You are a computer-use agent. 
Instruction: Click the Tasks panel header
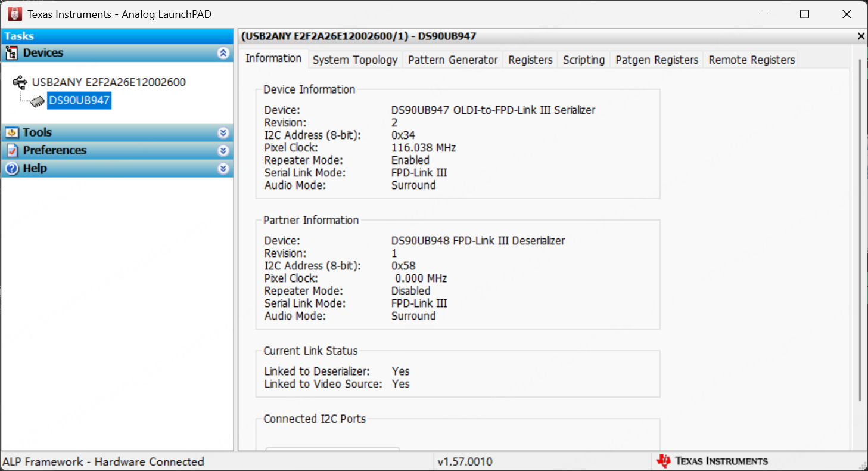point(117,36)
